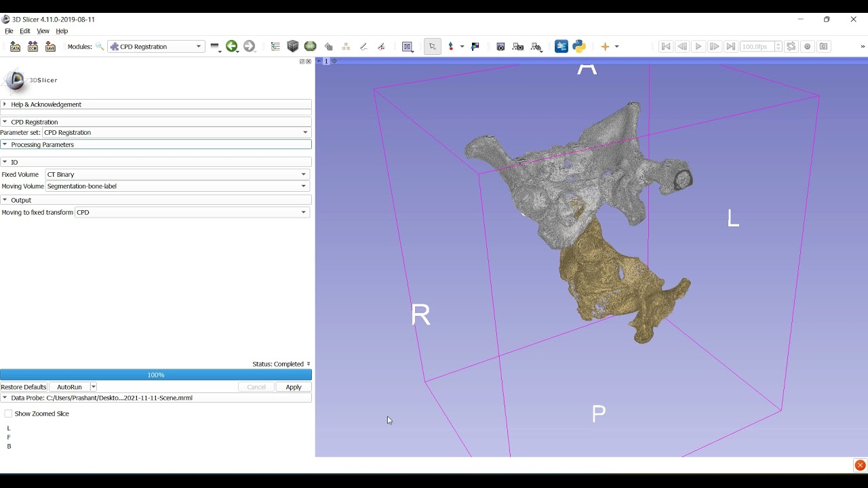Click the load DATA icon
Screen dimensions: 868x488
pyautogui.click(x=15, y=47)
